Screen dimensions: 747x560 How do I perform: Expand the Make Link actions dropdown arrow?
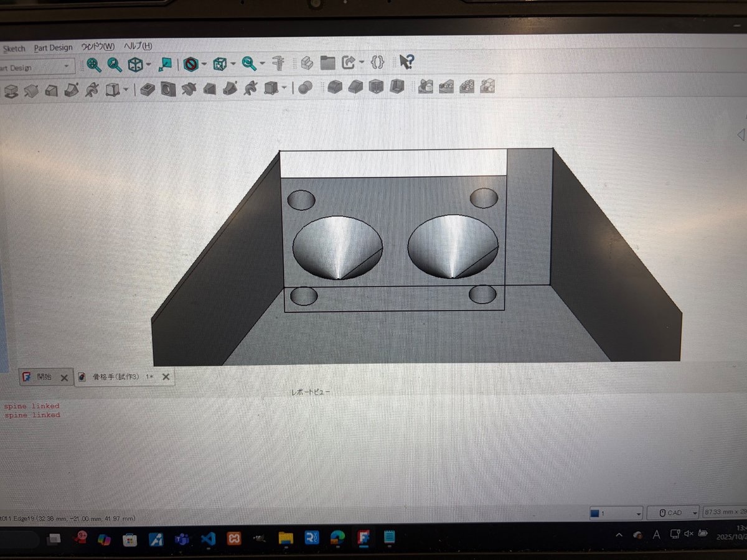point(362,62)
